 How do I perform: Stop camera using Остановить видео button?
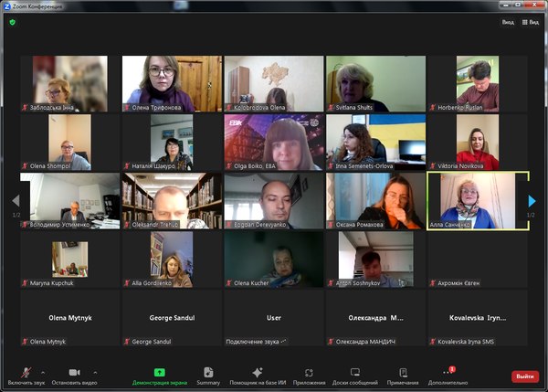click(x=74, y=373)
